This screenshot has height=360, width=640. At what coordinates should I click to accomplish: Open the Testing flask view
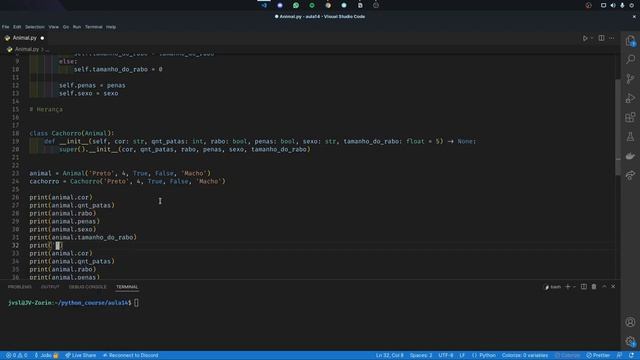630,137
